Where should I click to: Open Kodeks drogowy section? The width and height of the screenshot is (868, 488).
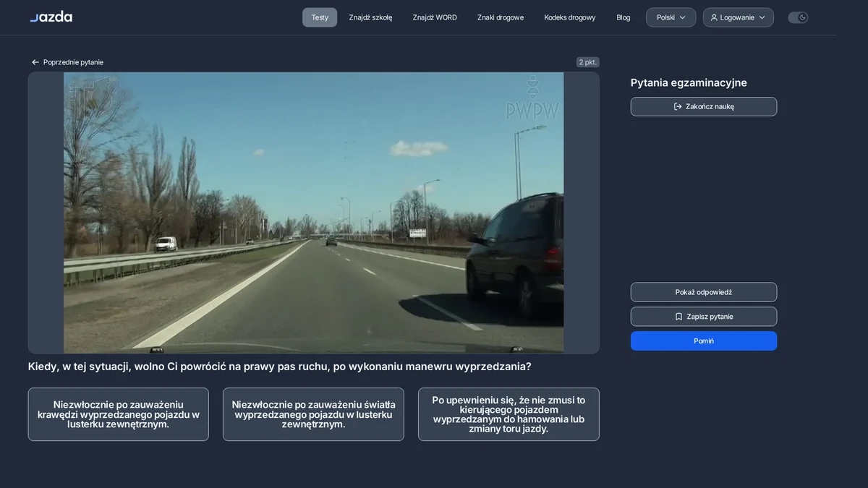570,17
